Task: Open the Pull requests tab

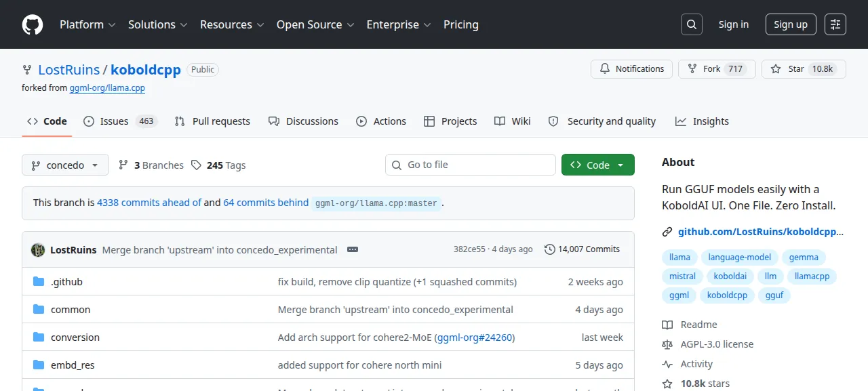Action: 212,121
